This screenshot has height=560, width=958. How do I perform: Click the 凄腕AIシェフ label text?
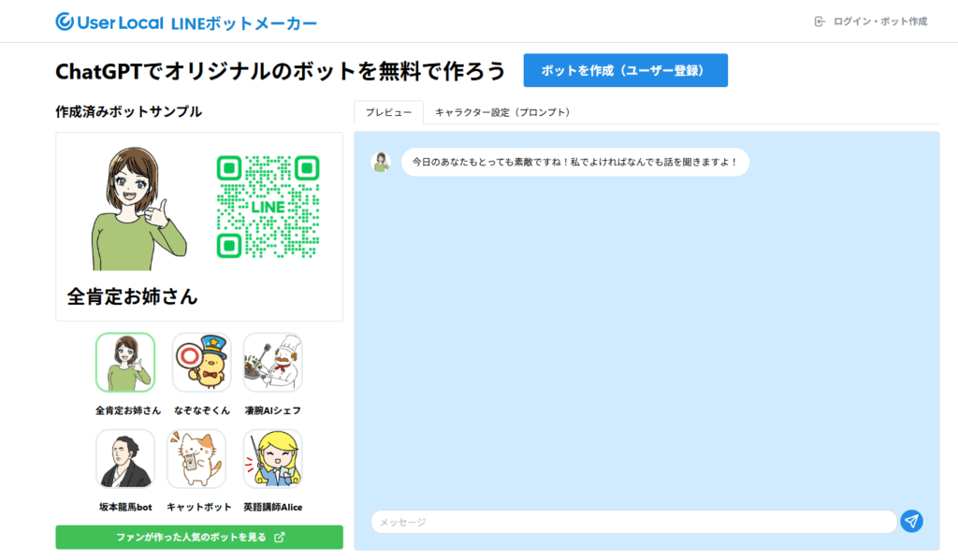point(272,410)
